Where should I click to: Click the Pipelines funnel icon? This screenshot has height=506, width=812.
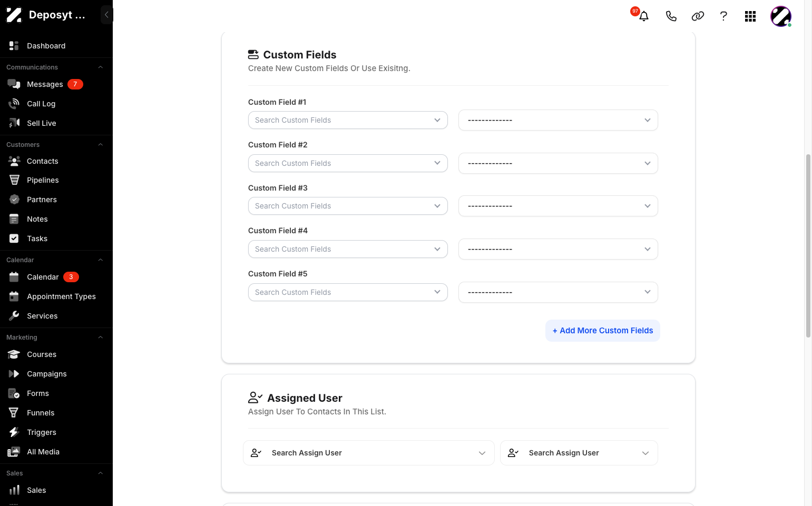14,180
